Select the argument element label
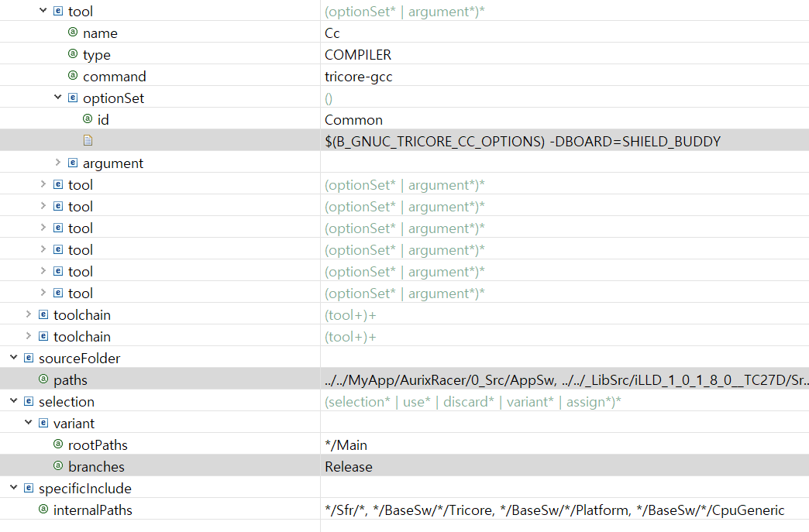 [x=113, y=163]
